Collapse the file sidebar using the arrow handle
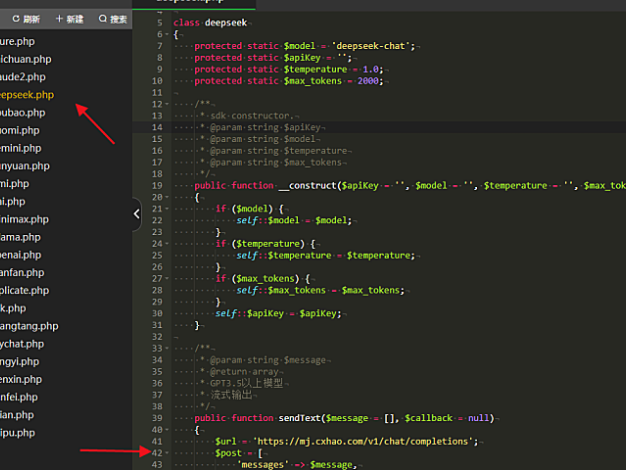 point(136,214)
